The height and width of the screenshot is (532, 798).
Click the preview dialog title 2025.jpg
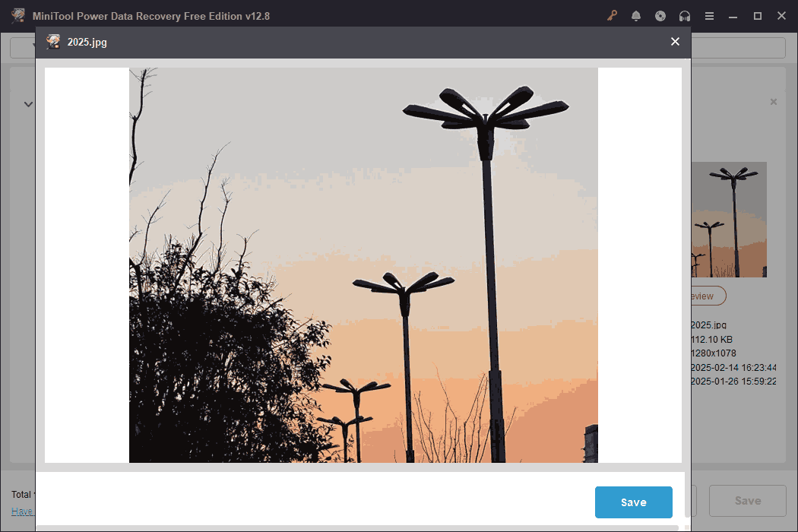pos(87,43)
